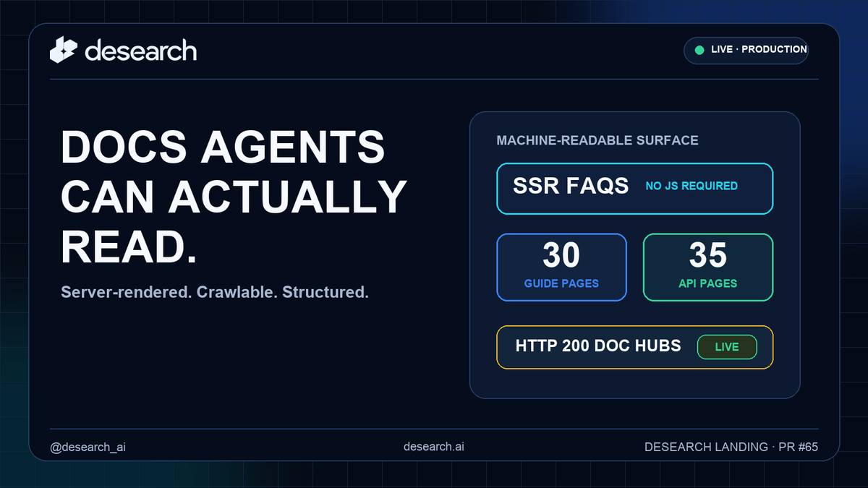Click the @desearch_ai handle
This screenshot has height=488, width=868.
pos(88,447)
